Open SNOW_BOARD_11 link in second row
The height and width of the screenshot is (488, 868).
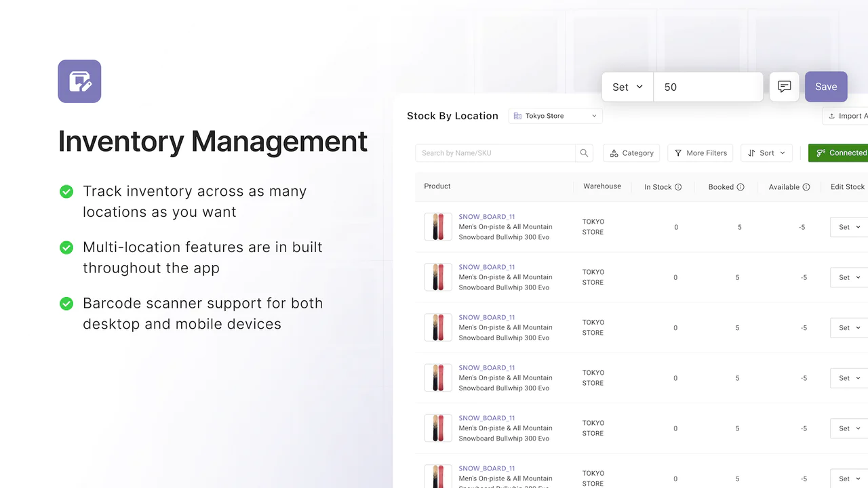click(x=487, y=267)
